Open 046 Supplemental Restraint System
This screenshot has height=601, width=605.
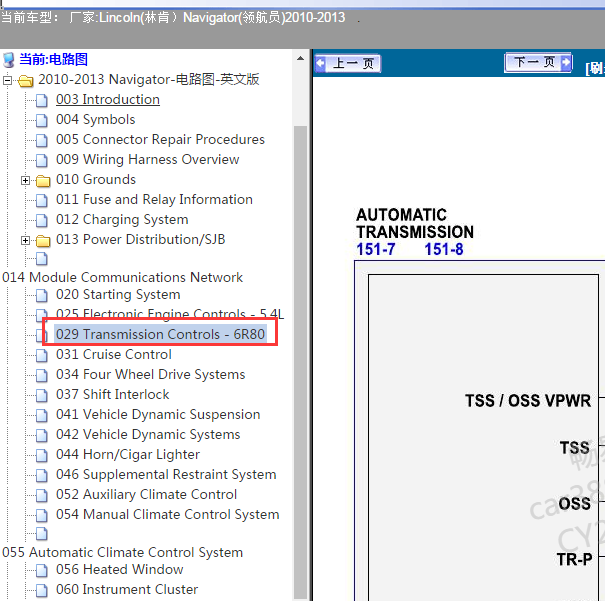(166, 475)
